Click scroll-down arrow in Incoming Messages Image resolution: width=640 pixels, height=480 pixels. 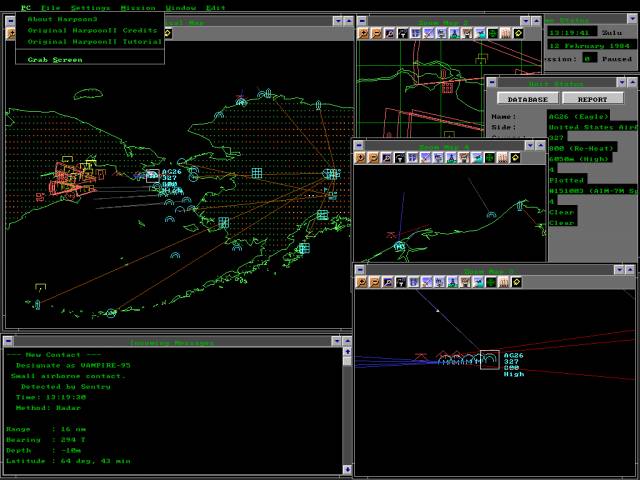[347, 469]
